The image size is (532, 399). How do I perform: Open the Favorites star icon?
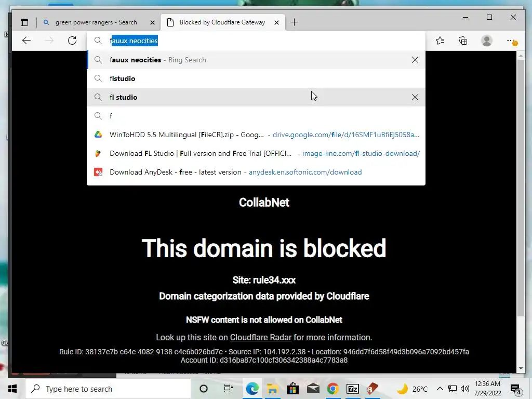coord(440,41)
